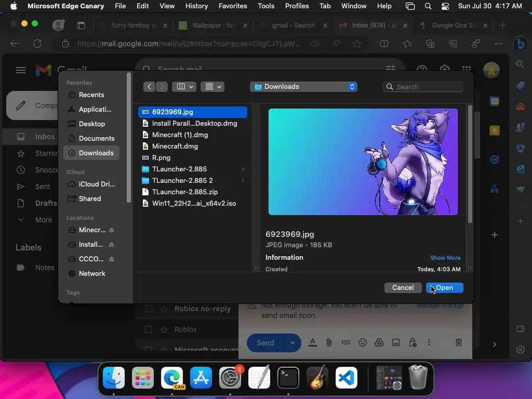Open Favorites menu in menu bar
532x399 pixels.
(233, 6)
